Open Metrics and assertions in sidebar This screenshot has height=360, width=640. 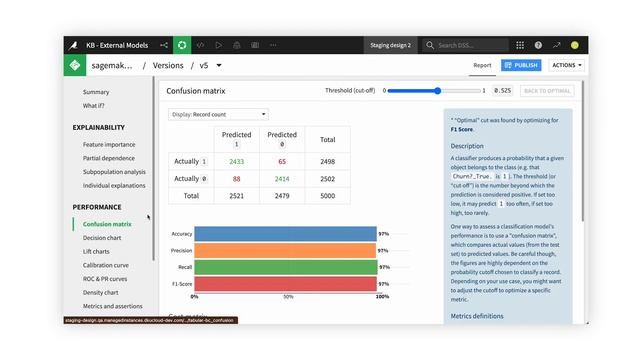(113, 306)
